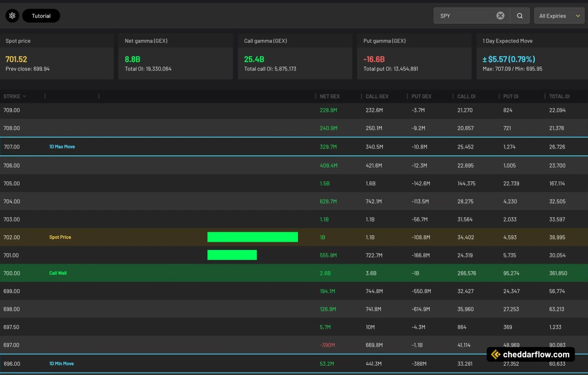Click the expected move ± $5.57 value
The height and width of the screenshot is (375, 588).
tap(509, 59)
